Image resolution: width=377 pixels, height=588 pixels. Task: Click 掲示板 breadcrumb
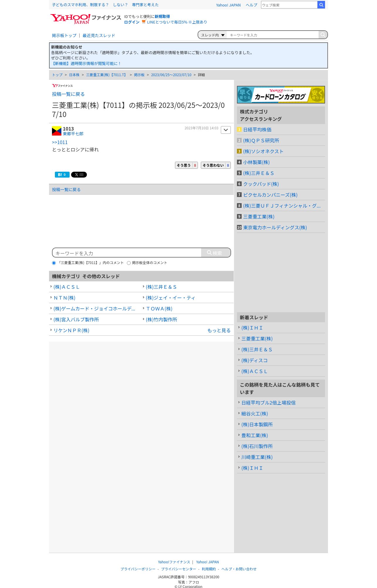[139, 75]
